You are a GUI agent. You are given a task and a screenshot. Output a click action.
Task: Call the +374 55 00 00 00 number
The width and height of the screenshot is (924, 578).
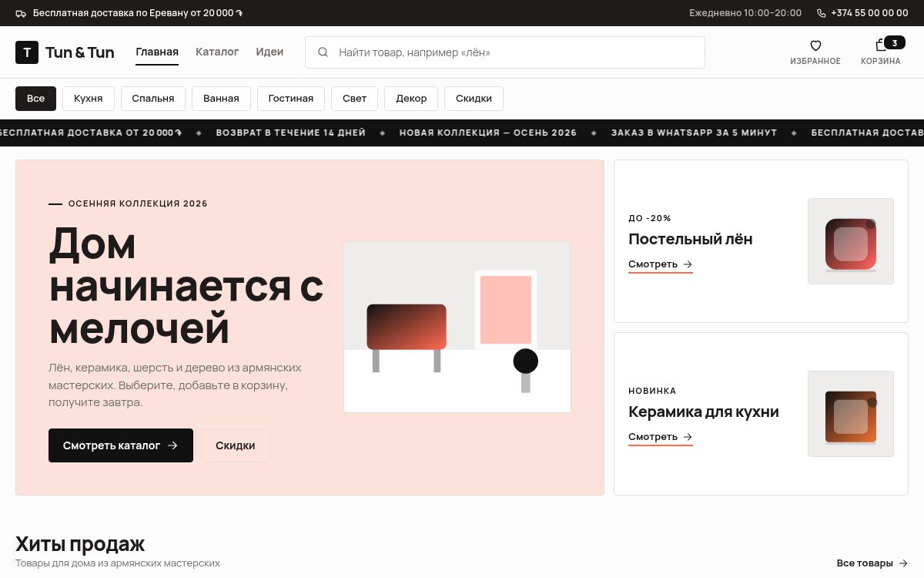click(x=869, y=13)
